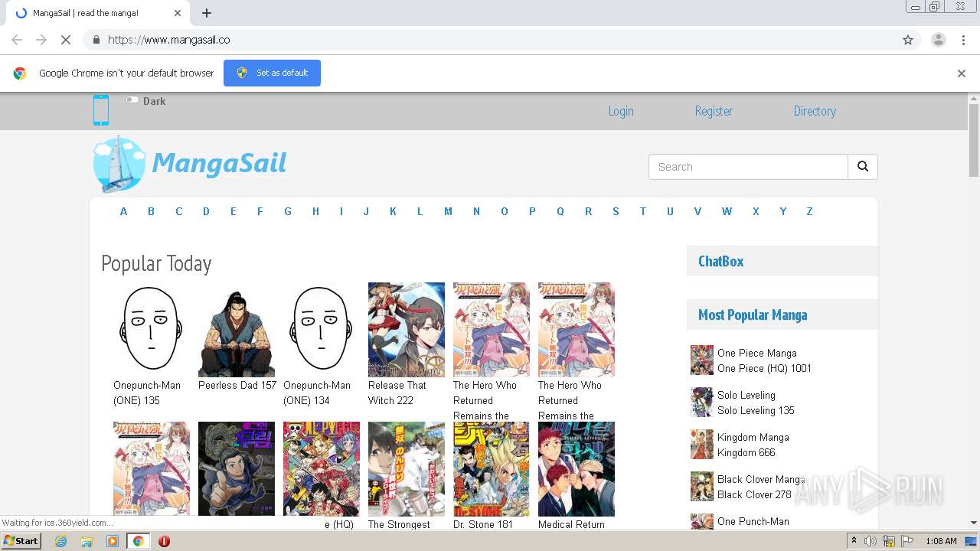Open Onepunch-Man (ONE) 134 cover thumbnail

pyautogui.click(x=322, y=329)
